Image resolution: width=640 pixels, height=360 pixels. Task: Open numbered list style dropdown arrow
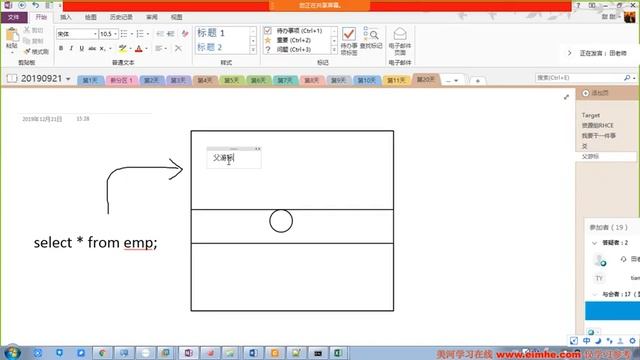point(148,34)
